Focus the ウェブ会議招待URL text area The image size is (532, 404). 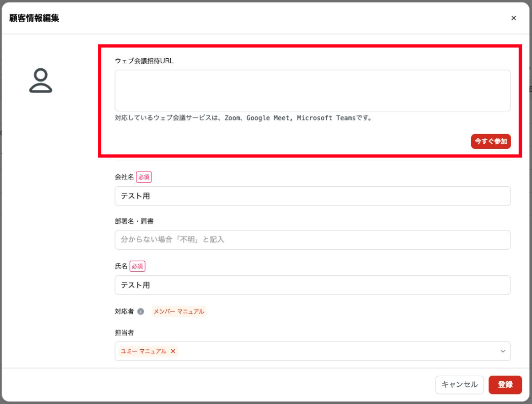(x=312, y=91)
